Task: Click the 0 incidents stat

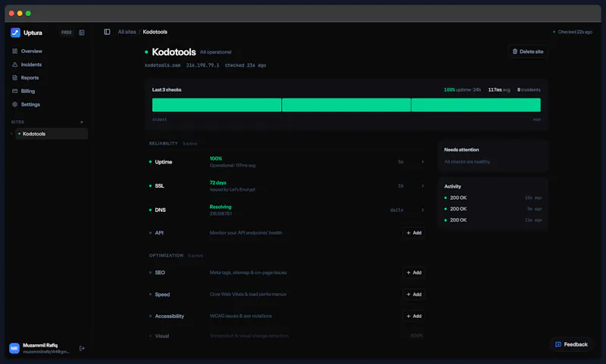Action: pos(529,89)
